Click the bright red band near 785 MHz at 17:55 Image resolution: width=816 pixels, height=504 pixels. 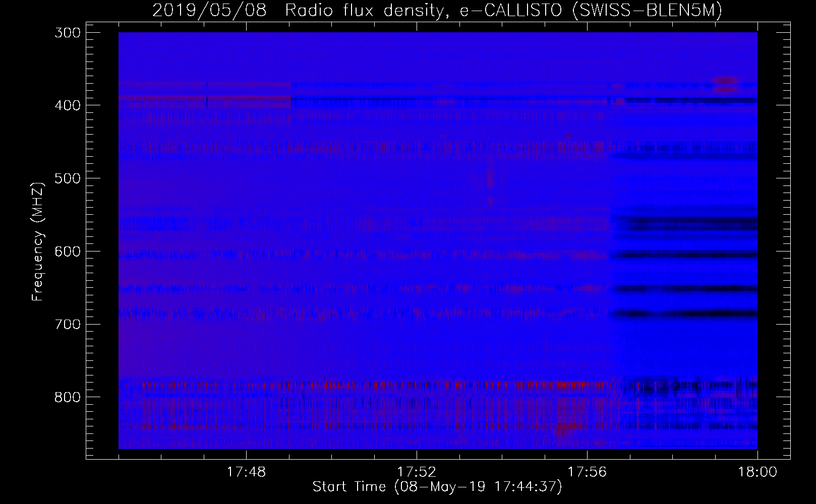580,386
